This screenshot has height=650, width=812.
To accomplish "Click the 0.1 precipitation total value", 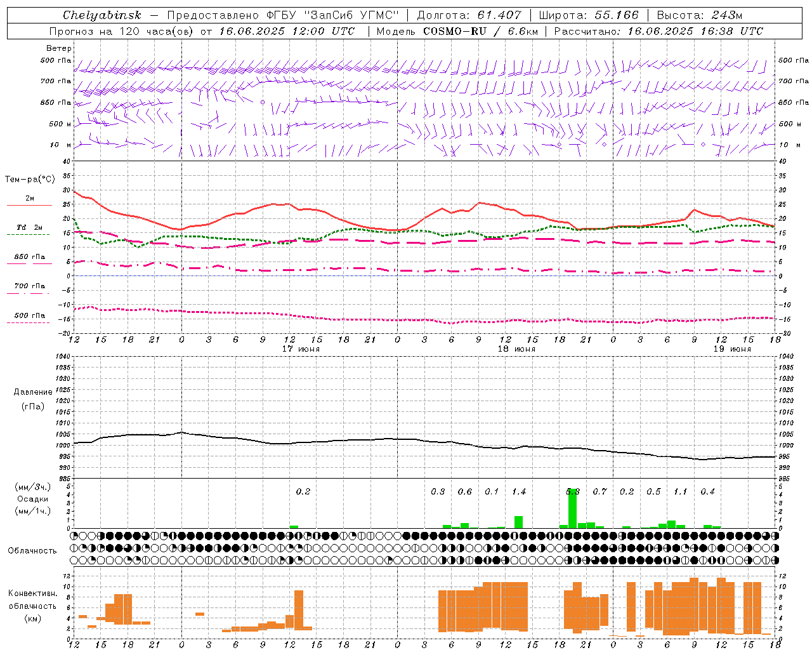I will tap(492, 492).
